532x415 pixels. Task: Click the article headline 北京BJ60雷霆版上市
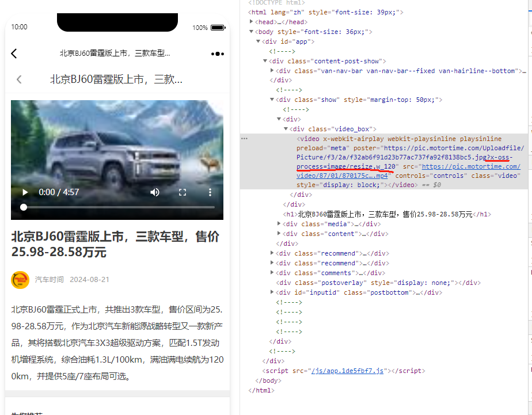coord(115,244)
